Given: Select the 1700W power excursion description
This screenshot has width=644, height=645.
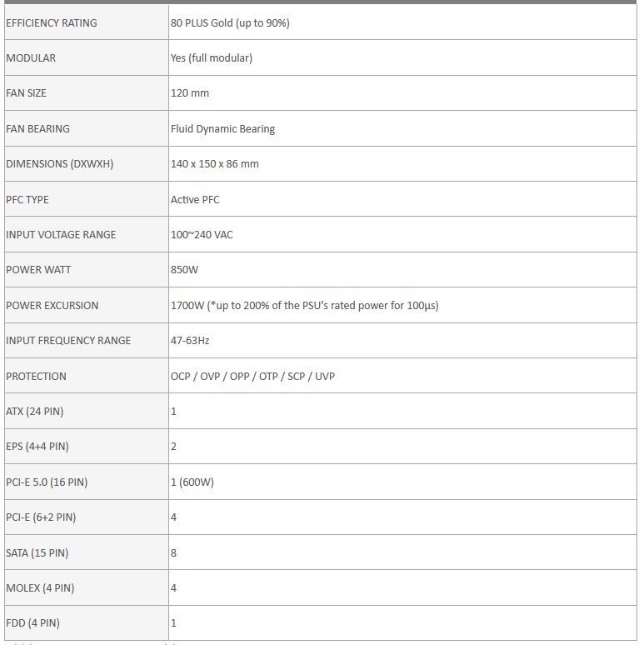Looking at the screenshot, I should tap(304, 306).
